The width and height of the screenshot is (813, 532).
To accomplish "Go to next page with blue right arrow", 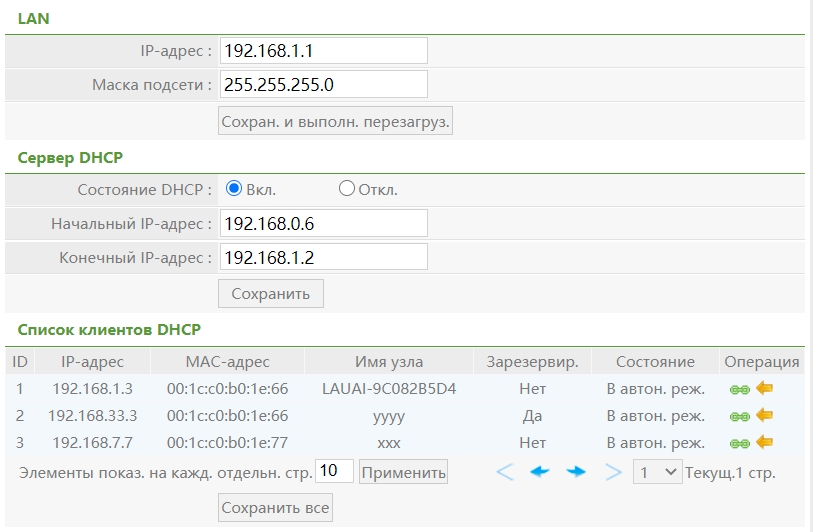I will pos(576,471).
